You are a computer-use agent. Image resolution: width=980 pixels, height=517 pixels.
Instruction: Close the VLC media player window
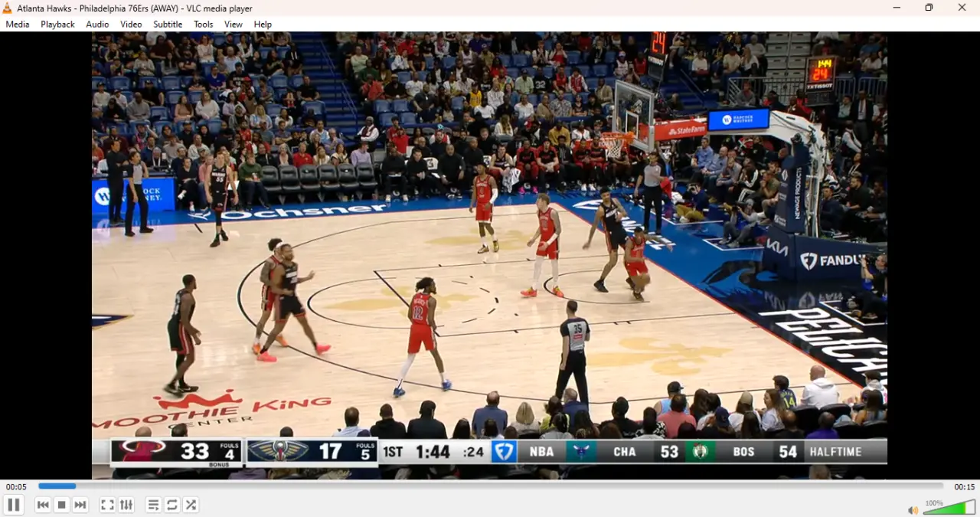(x=962, y=8)
